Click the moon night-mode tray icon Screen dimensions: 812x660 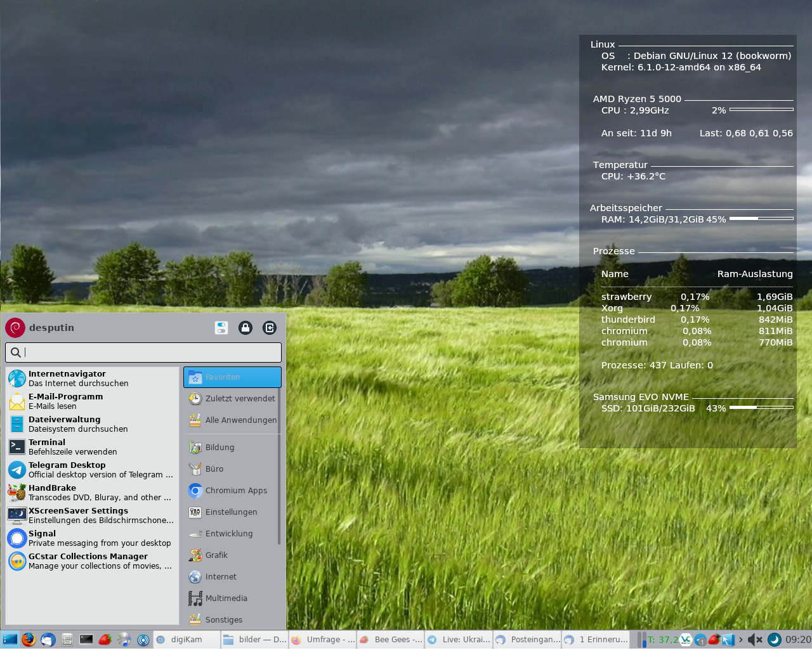(775, 640)
